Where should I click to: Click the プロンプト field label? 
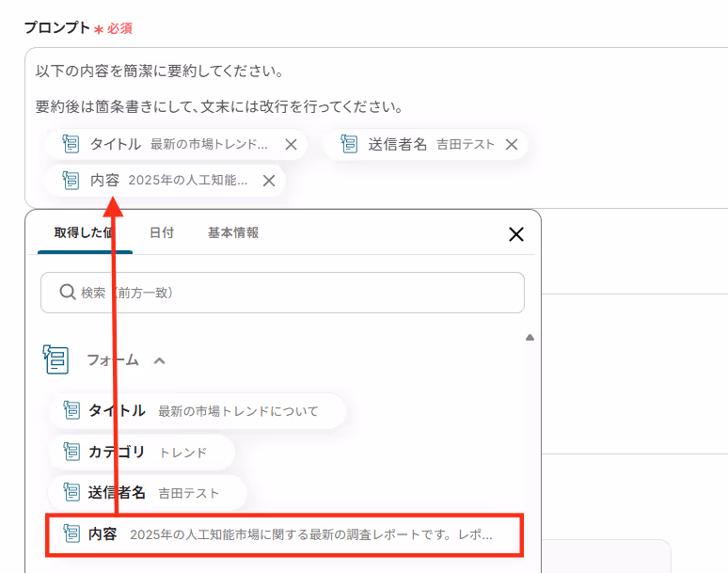57,27
